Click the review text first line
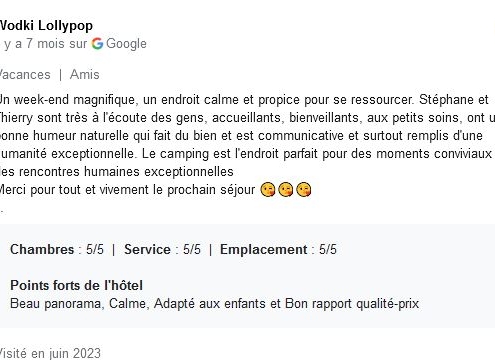The width and height of the screenshot is (495, 360). 244,99
